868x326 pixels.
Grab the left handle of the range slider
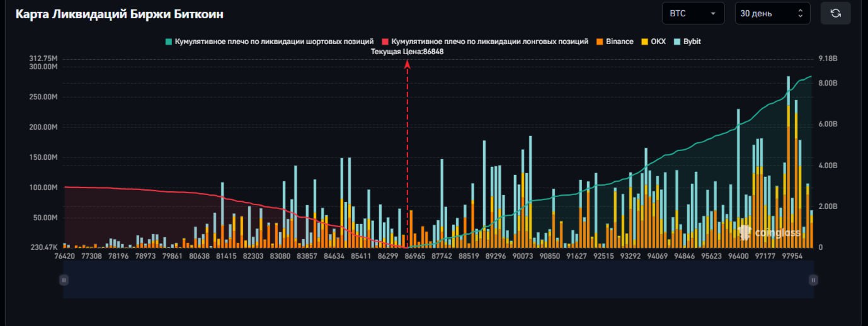click(x=64, y=280)
